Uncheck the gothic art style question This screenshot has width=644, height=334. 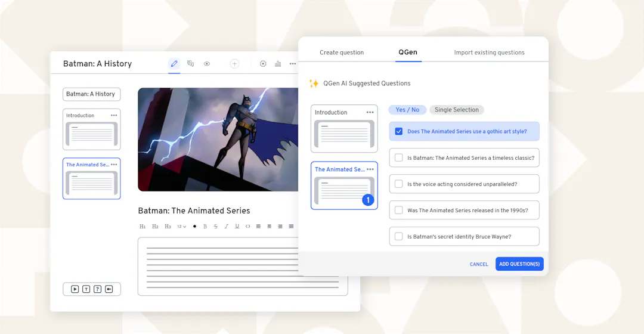[399, 132]
